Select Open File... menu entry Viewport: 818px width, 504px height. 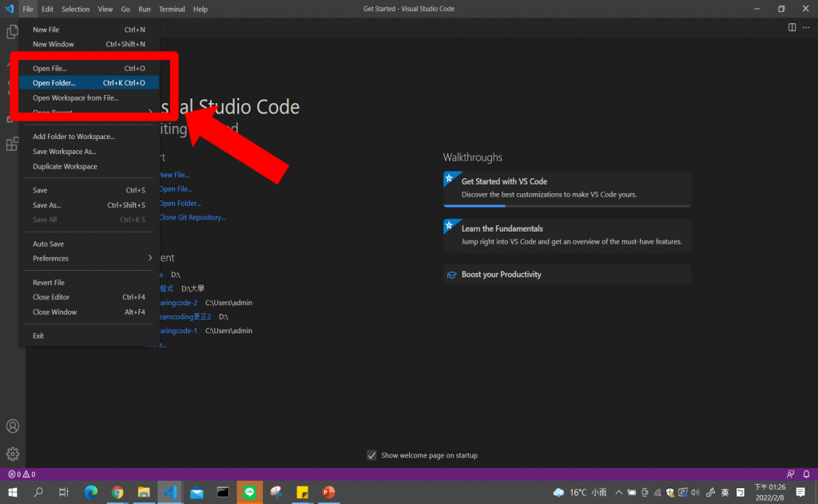(89, 69)
